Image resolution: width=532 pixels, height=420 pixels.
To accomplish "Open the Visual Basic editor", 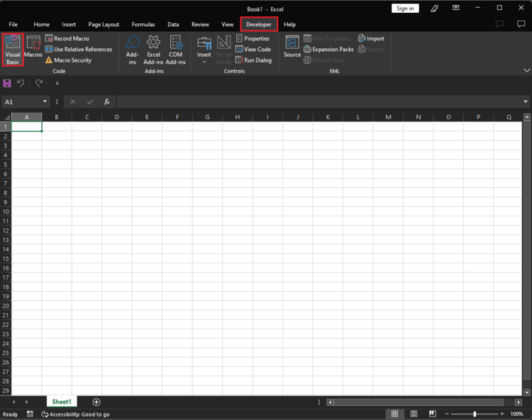I will coord(13,50).
